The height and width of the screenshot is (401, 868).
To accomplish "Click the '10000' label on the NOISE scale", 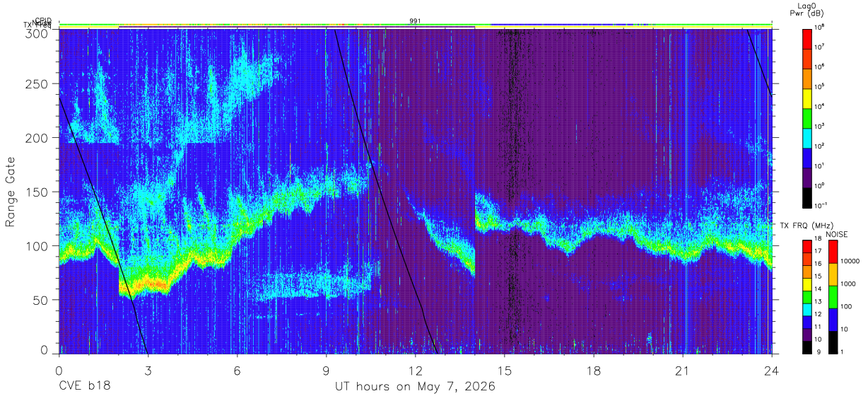I will click(849, 261).
